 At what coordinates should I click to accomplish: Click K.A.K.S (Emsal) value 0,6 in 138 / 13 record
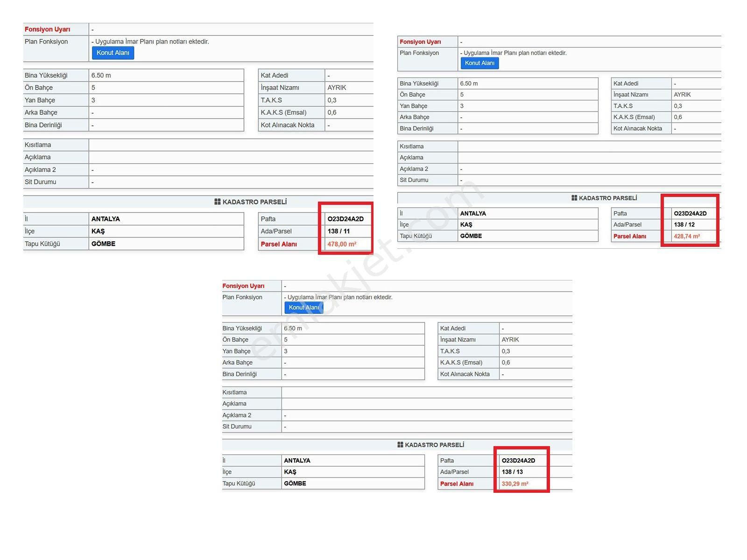(x=506, y=362)
